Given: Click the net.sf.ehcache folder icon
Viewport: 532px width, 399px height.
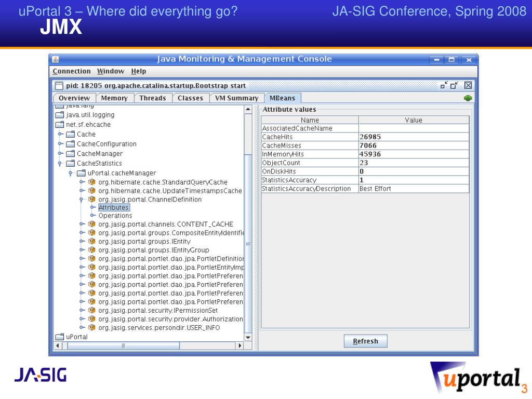Looking at the screenshot, I should click(59, 125).
